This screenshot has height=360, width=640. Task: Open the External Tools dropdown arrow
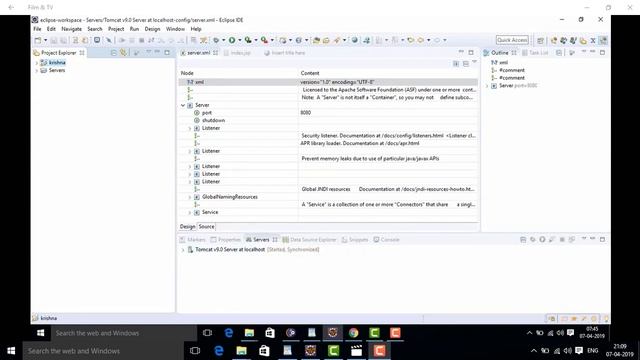(272, 40)
